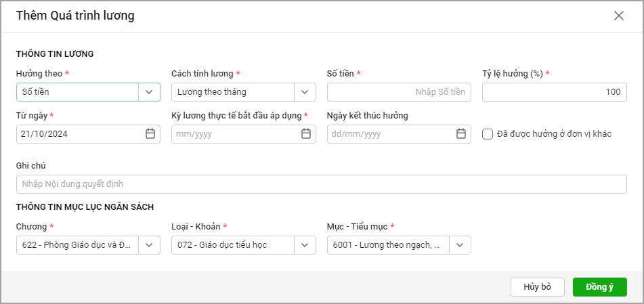Image resolution: width=644 pixels, height=304 pixels.
Task: Click the Tỷ lệ hưởng (%) field
Action: [x=554, y=92]
